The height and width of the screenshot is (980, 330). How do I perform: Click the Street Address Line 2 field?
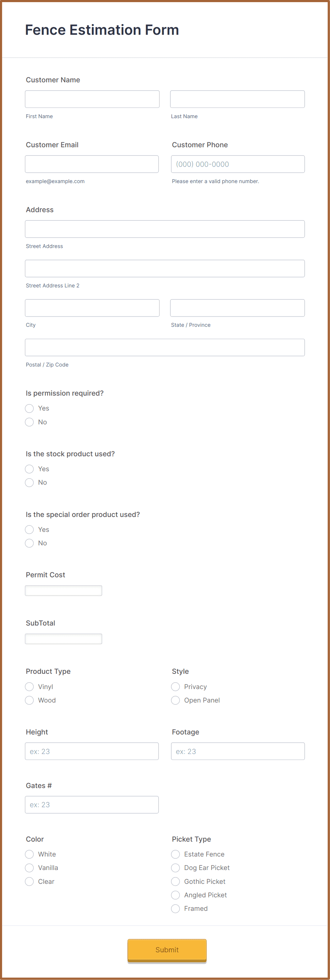click(x=165, y=269)
